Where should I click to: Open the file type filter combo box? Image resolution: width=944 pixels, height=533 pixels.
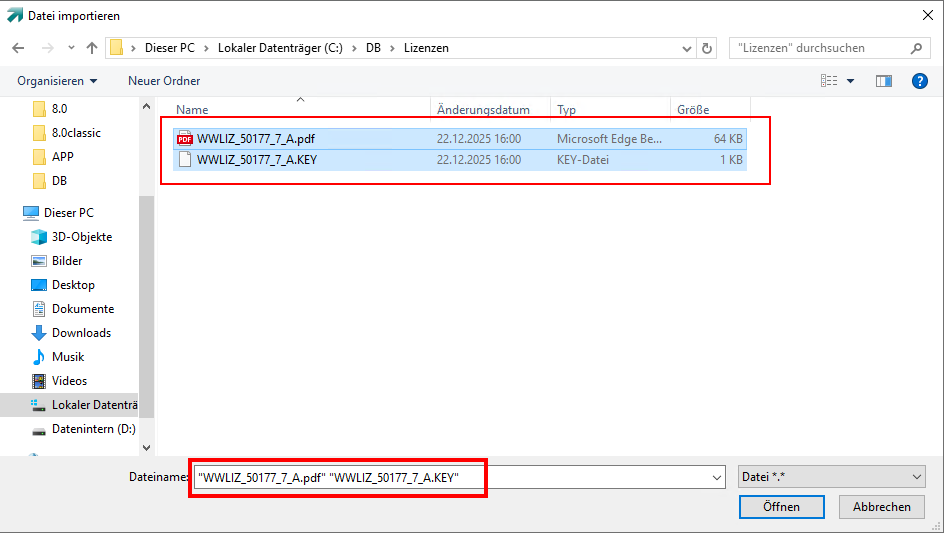pos(831,478)
